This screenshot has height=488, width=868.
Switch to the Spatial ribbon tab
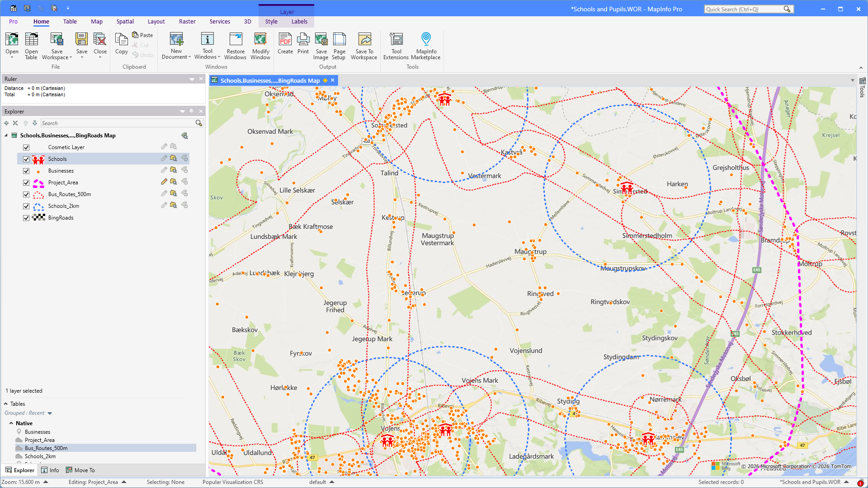(125, 21)
